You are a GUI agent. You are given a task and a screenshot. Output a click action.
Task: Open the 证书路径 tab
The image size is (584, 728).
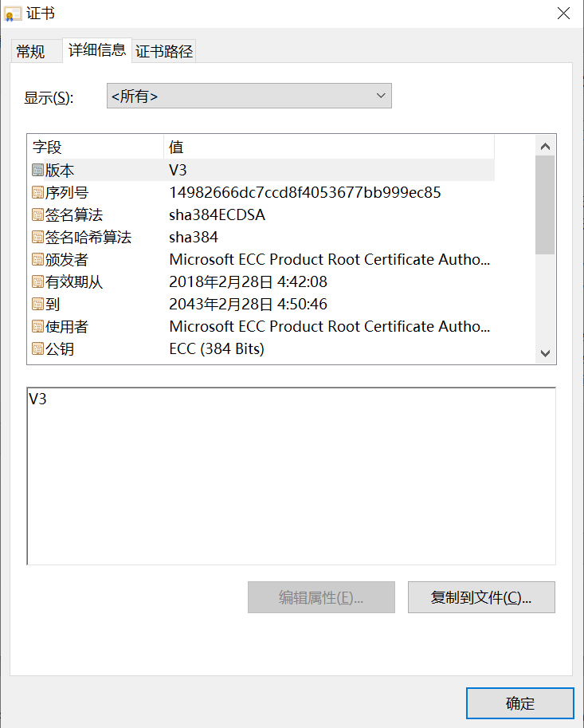(164, 51)
